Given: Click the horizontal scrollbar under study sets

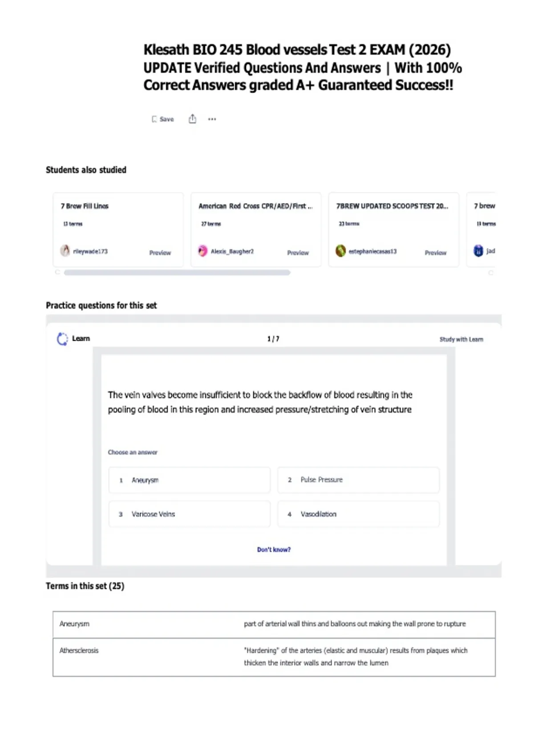Looking at the screenshot, I should [x=177, y=273].
